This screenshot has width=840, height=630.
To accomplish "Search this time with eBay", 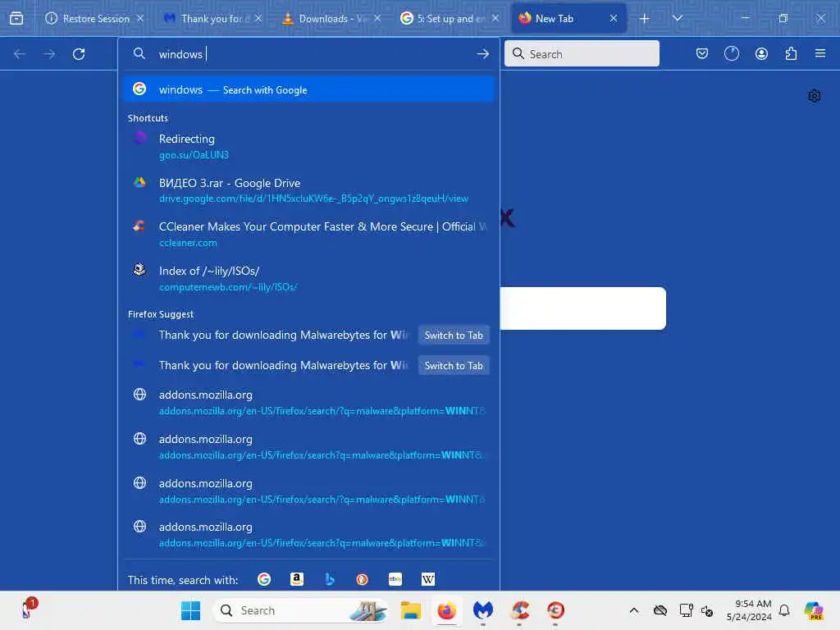I will [395, 579].
